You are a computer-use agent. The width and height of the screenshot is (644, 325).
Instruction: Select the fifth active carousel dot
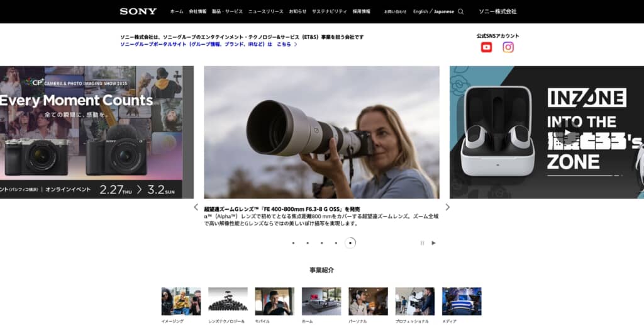(350, 242)
